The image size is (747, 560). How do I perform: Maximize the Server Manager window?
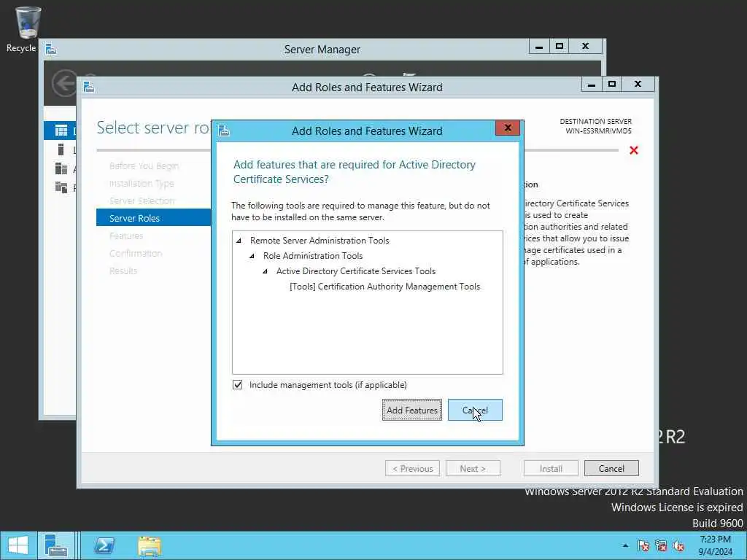coord(560,46)
